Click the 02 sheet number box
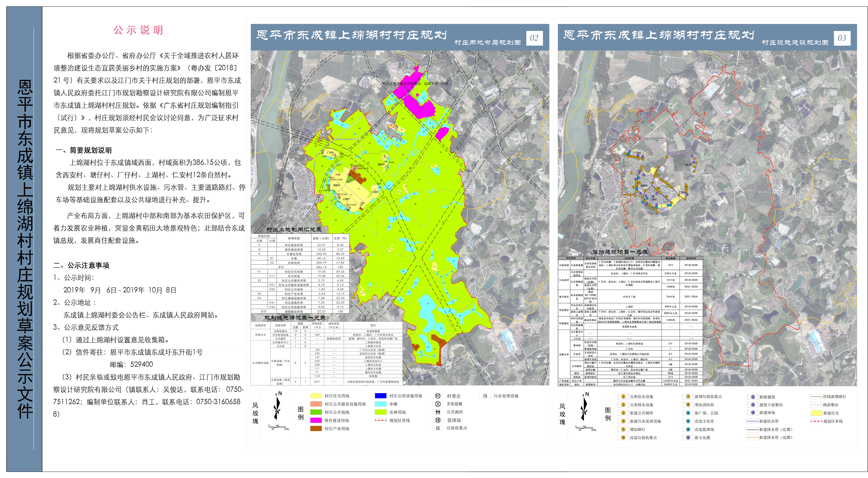Screen dimensions: 868x478 tap(534, 38)
